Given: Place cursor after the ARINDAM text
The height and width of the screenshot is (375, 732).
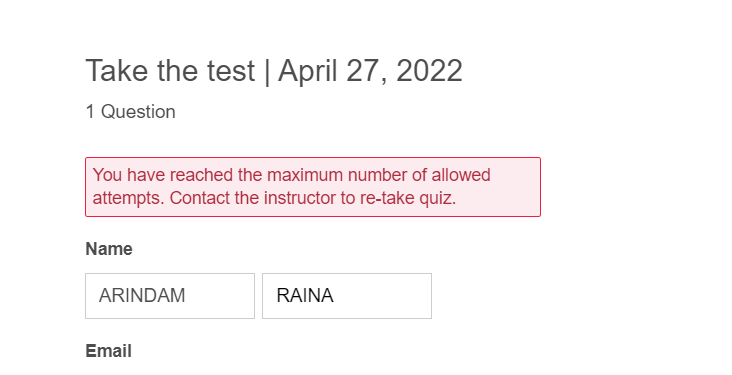Looking at the screenshot, I should (186, 296).
